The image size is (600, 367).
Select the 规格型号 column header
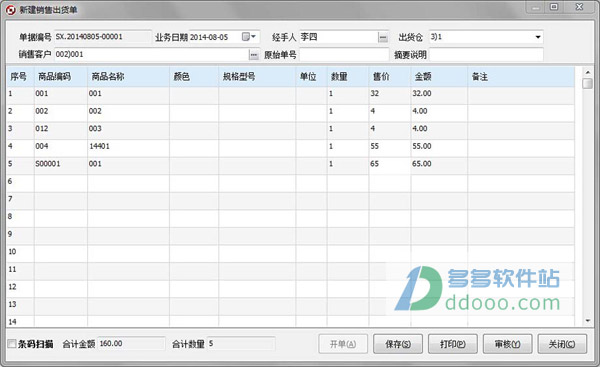pyautogui.click(x=257, y=77)
